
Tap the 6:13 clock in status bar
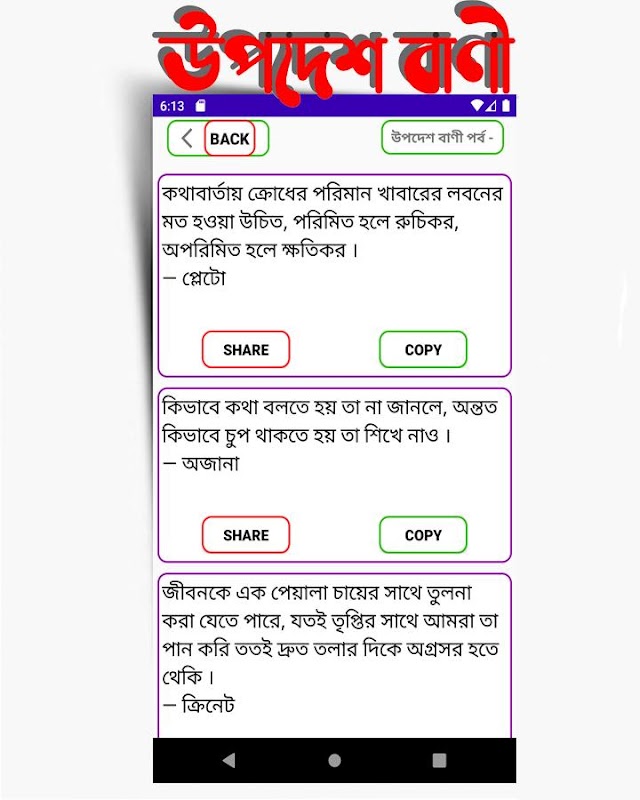click(172, 106)
